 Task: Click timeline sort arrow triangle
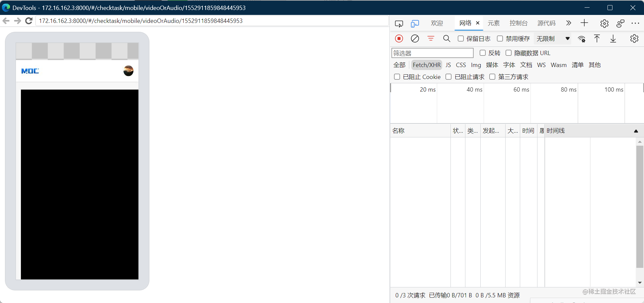pyautogui.click(x=636, y=131)
